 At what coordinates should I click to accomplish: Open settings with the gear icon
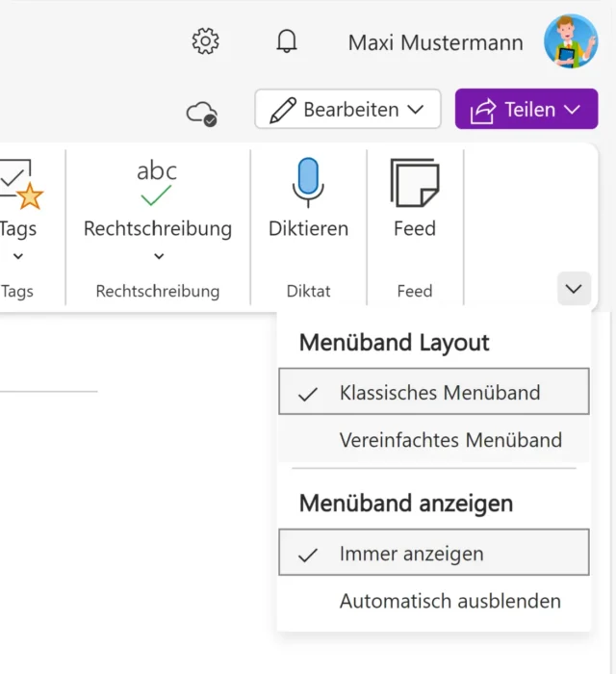click(205, 41)
